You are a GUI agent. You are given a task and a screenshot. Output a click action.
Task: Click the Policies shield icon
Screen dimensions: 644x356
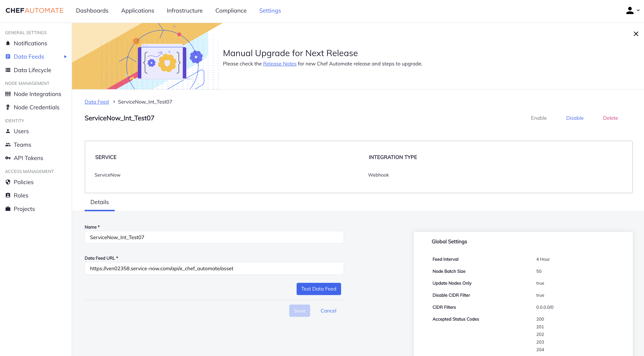8,182
